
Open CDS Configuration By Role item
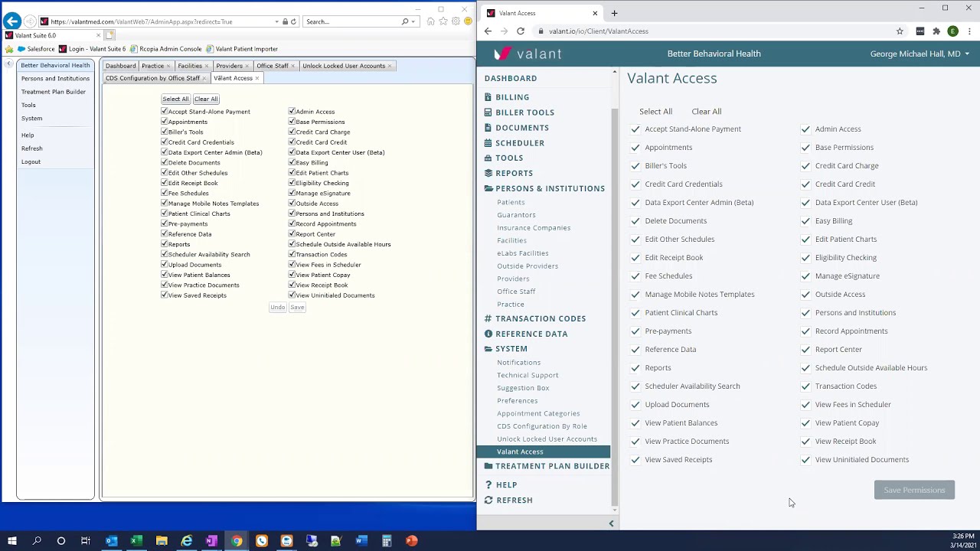pyautogui.click(x=542, y=426)
